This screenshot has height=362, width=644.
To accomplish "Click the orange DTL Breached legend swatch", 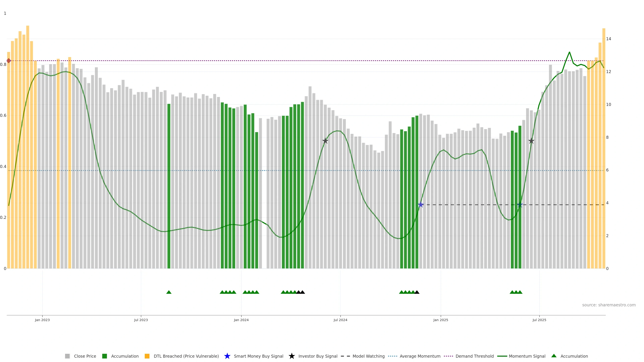I will point(147,356).
